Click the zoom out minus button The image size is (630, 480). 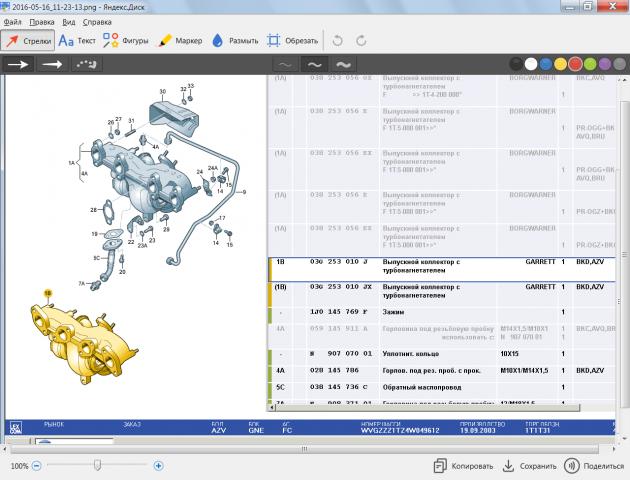click(37, 466)
